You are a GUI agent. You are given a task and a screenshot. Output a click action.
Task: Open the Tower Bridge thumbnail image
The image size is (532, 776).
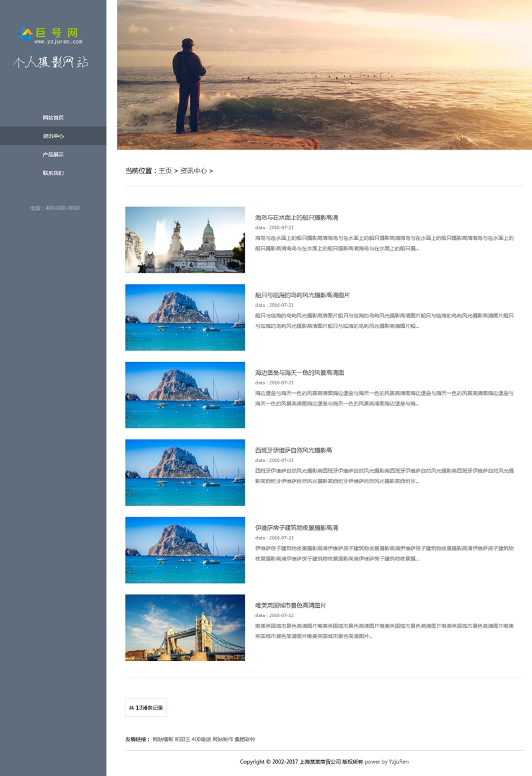point(185,627)
